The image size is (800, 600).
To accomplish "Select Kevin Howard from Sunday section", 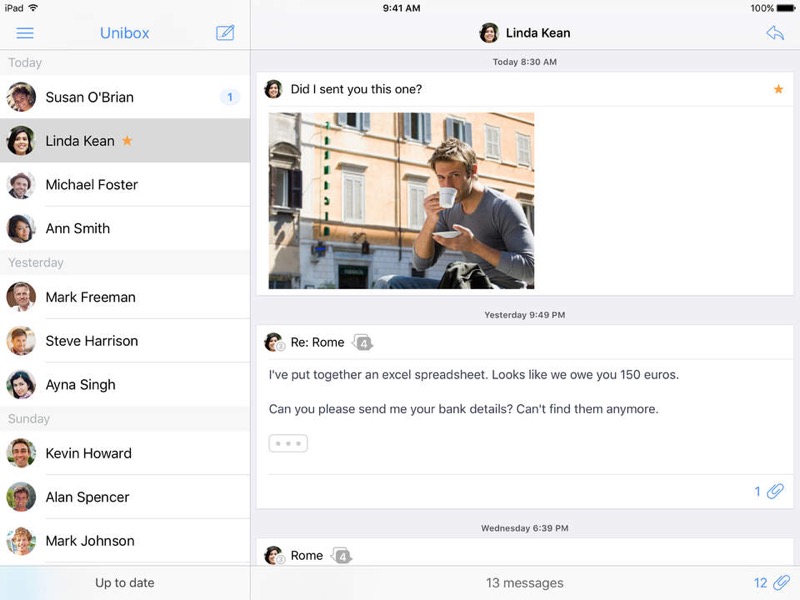I will point(88,453).
